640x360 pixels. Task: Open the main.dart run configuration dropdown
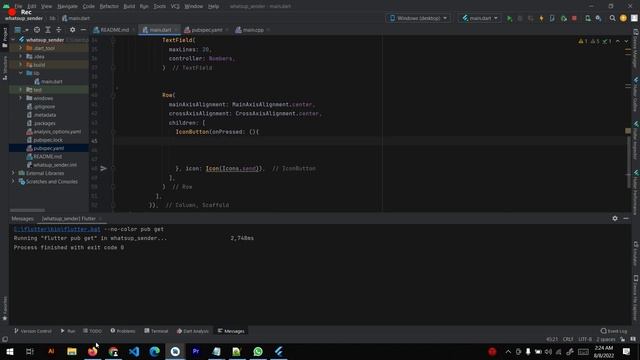coord(480,18)
